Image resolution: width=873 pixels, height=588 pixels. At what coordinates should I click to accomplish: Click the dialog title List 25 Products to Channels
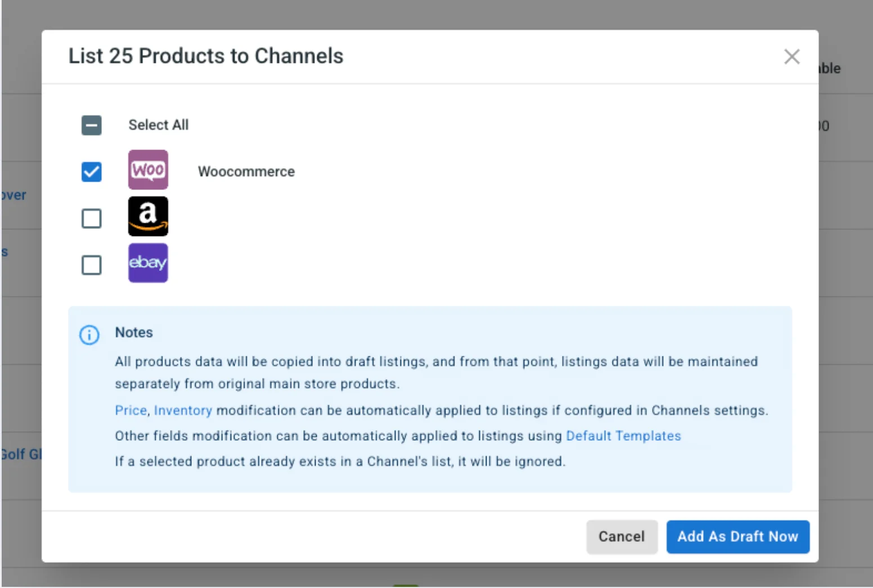tap(206, 56)
